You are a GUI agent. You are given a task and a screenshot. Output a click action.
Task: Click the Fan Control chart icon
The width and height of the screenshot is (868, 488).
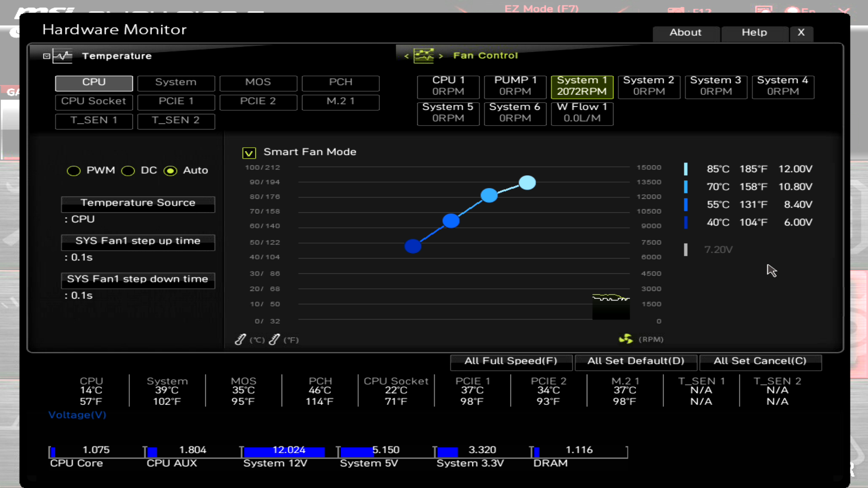click(424, 56)
